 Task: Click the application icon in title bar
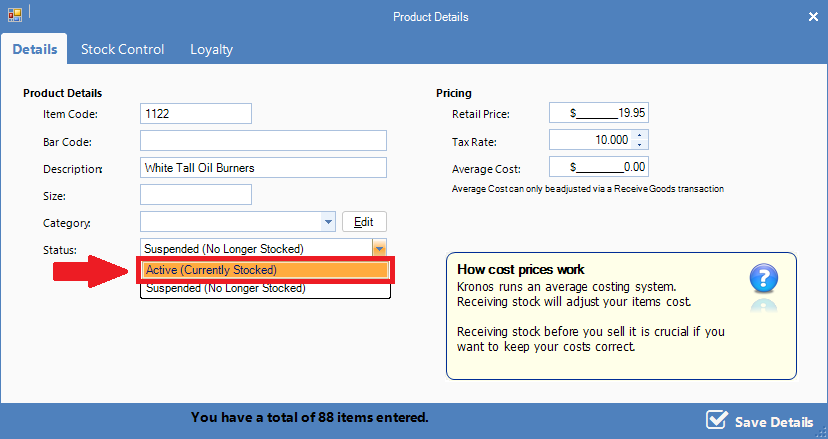coord(15,16)
